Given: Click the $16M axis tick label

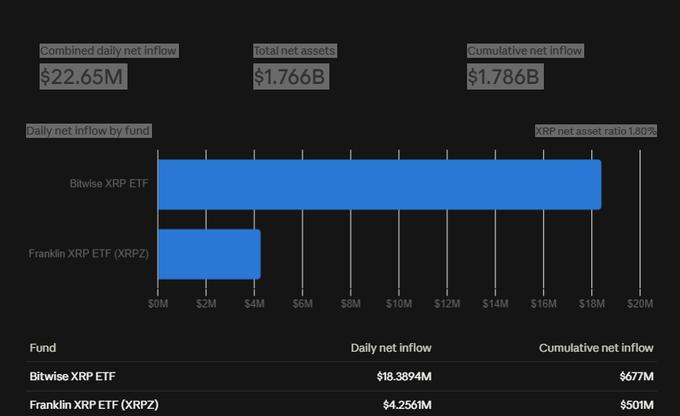Looking at the screenshot, I should click(x=543, y=304).
